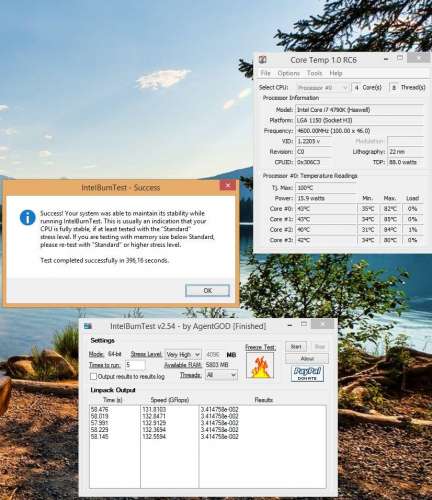432x500 pixels.
Task: Click the Start button in IntelBurnTest
Action: click(296, 347)
